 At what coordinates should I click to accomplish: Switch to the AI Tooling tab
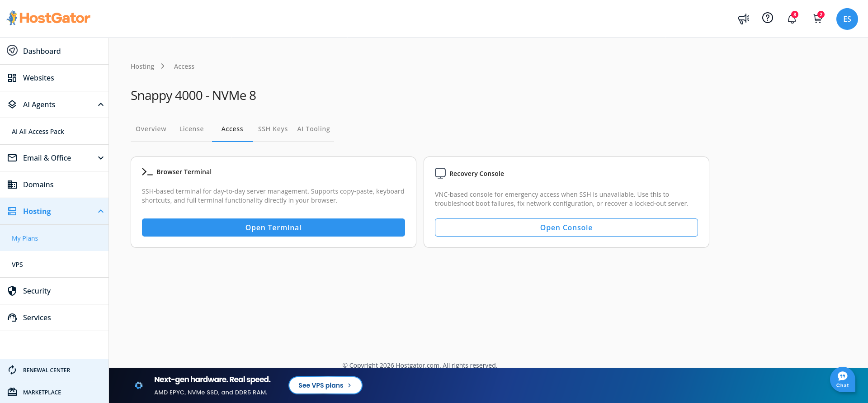point(314,129)
